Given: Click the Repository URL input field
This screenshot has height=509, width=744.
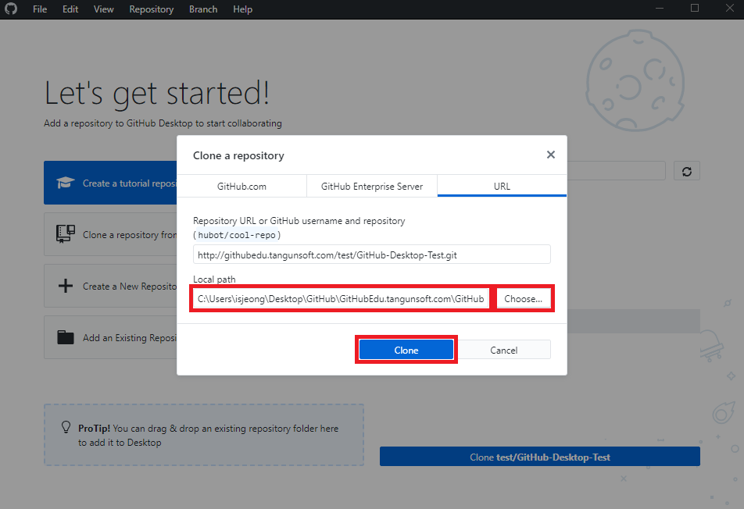Looking at the screenshot, I should [372, 255].
